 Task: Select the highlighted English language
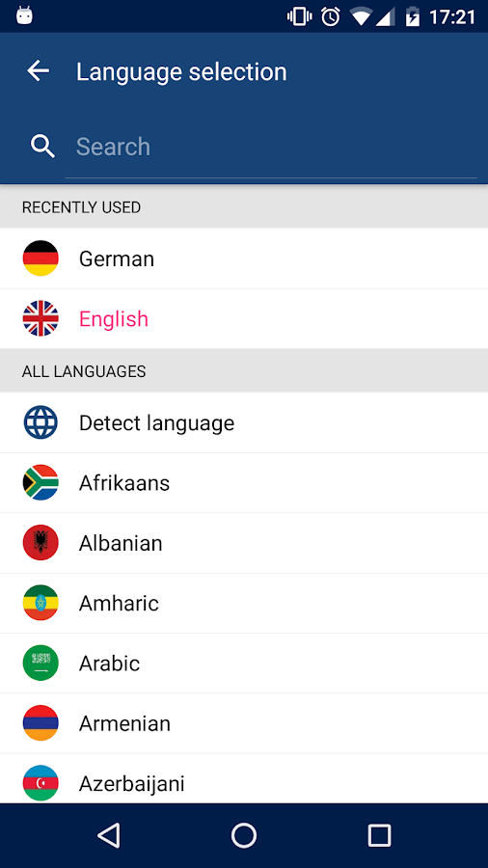(244, 319)
